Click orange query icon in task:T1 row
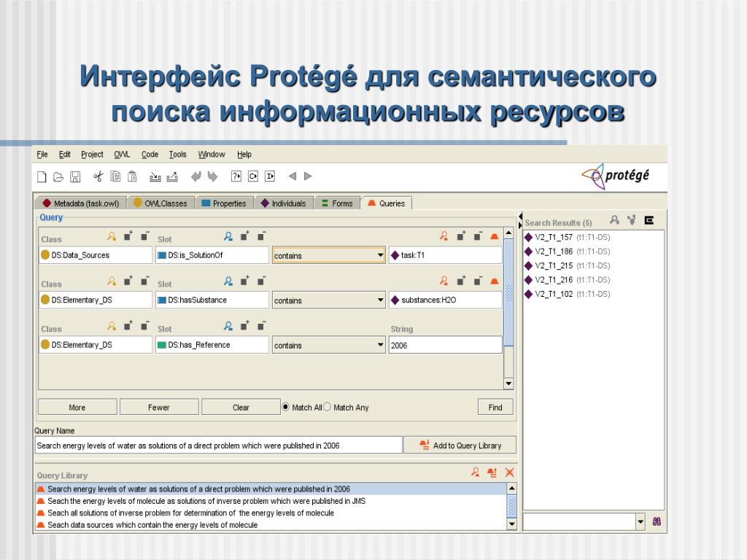 [x=495, y=236]
